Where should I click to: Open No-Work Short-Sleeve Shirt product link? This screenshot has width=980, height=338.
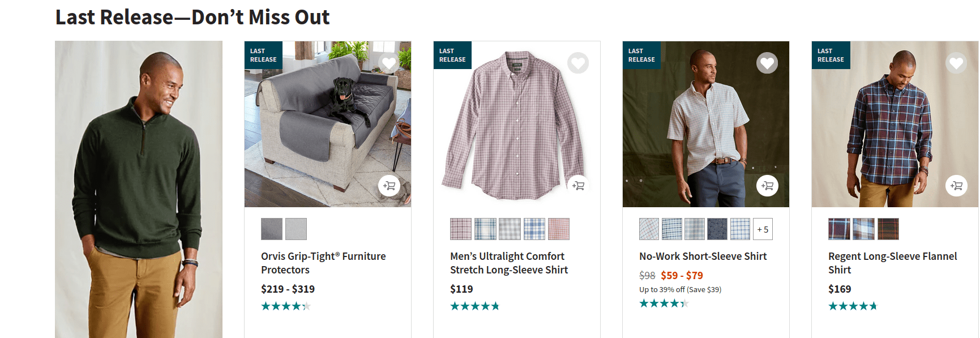tap(703, 256)
